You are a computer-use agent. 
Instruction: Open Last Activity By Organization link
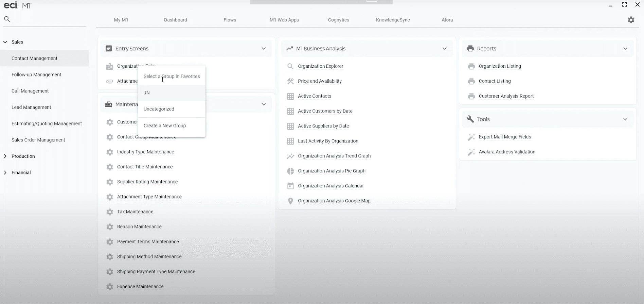(328, 141)
